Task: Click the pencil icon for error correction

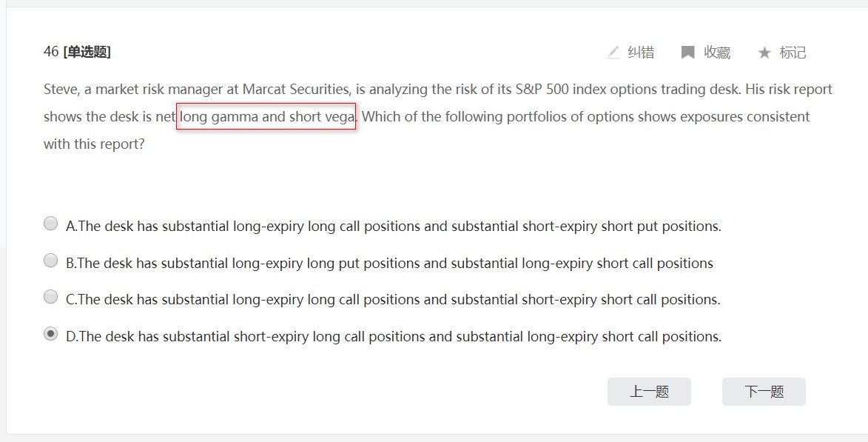Action: pos(613,53)
